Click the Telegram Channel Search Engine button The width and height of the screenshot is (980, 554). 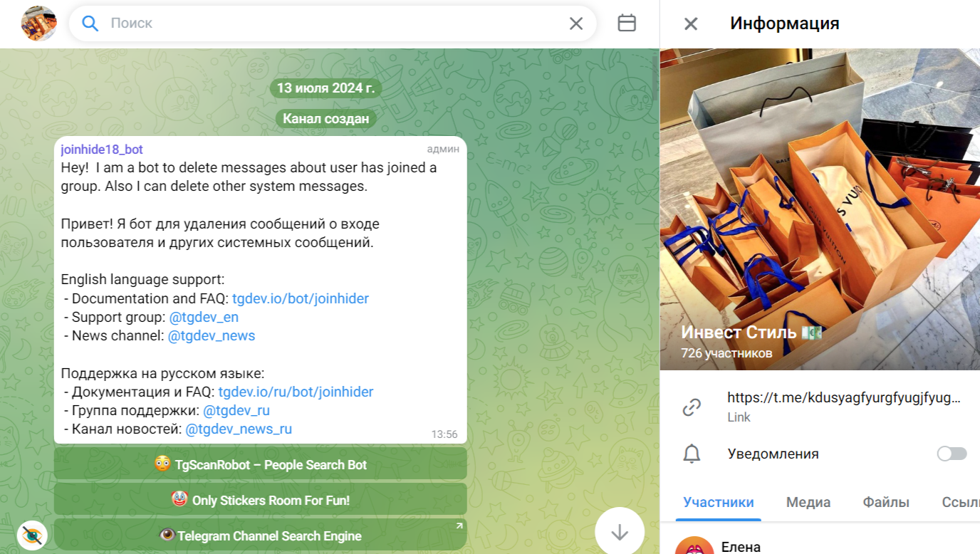click(261, 535)
